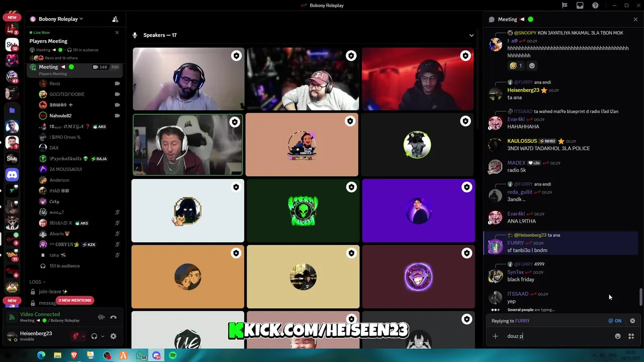Image resolution: width=644 pixels, height=362 pixels.
Task: Open the apps launcher icon in message box
Action: (x=631, y=336)
